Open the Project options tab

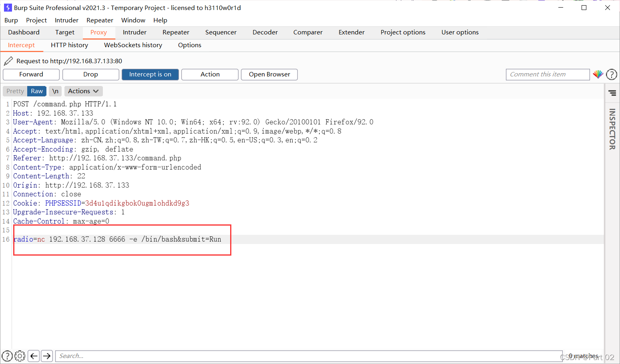403,32
